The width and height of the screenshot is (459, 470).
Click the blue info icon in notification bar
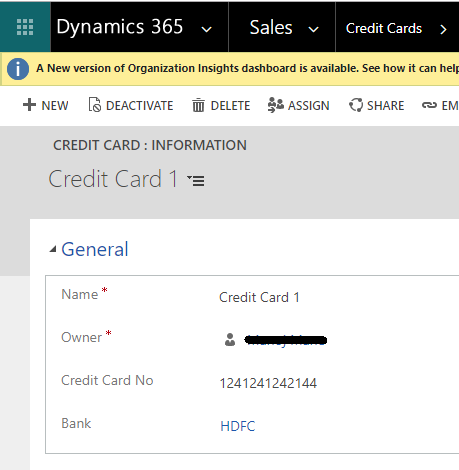(18, 69)
